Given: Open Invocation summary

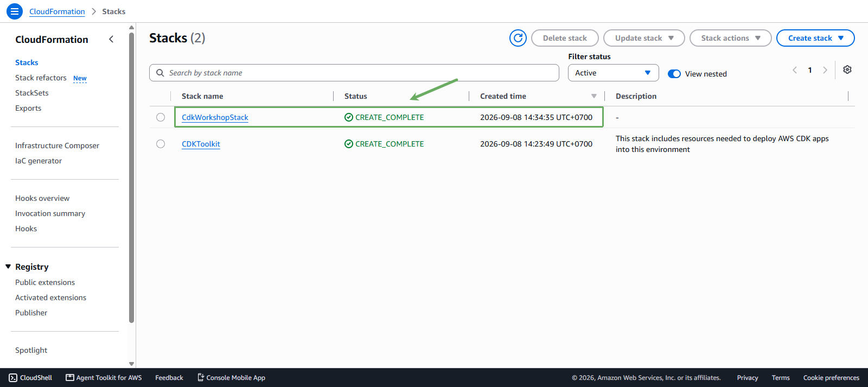Looking at the screenshot, I should pyautogui.click(x=50, y=213).
